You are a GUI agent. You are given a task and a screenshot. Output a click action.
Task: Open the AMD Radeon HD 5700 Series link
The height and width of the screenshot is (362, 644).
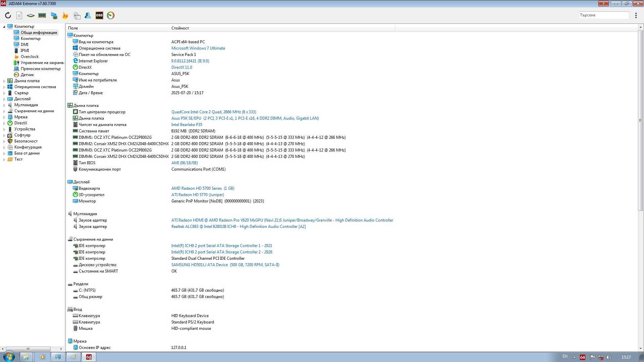[203, 188]
